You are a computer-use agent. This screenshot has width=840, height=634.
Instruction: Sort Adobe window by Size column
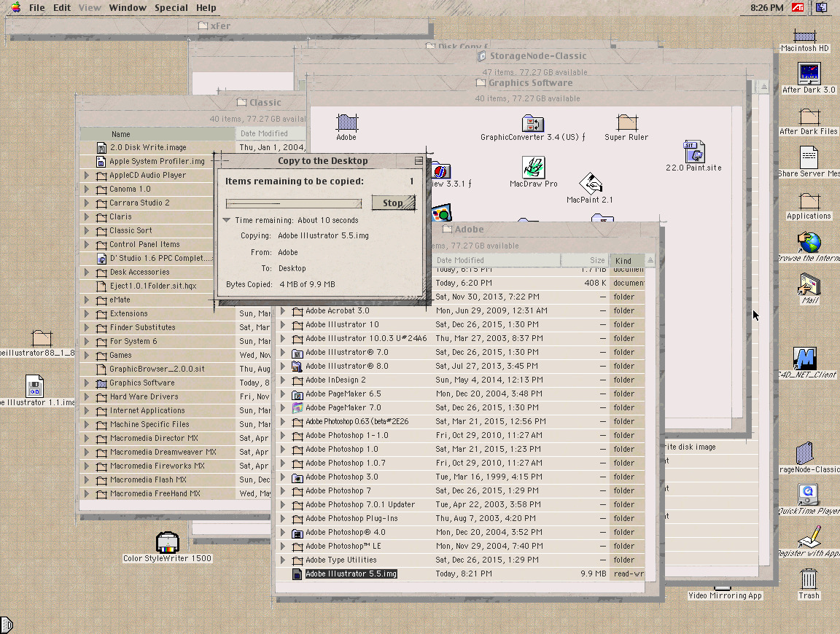tap(585, 260)
